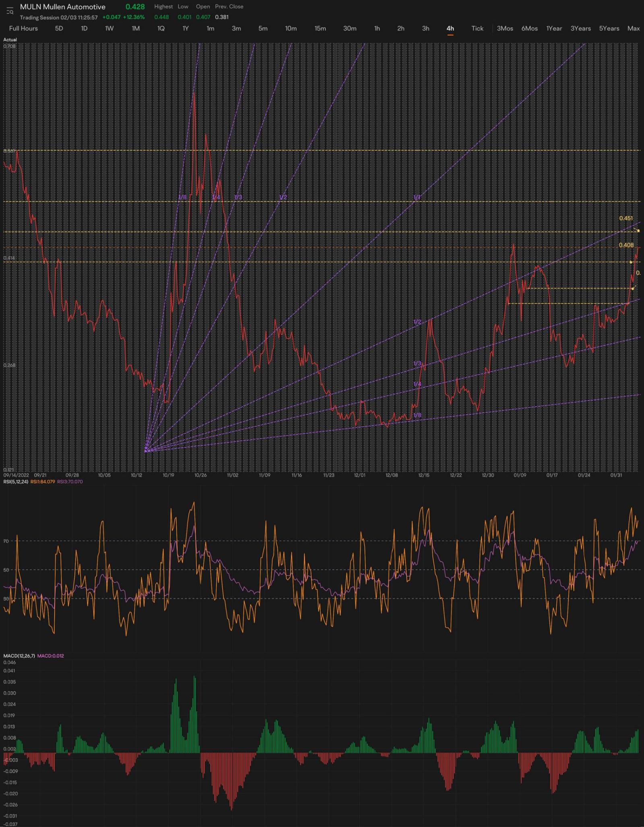Choose the 15m candle interval
This screenshot has width=644, height=827.
(x=320, y=28)
